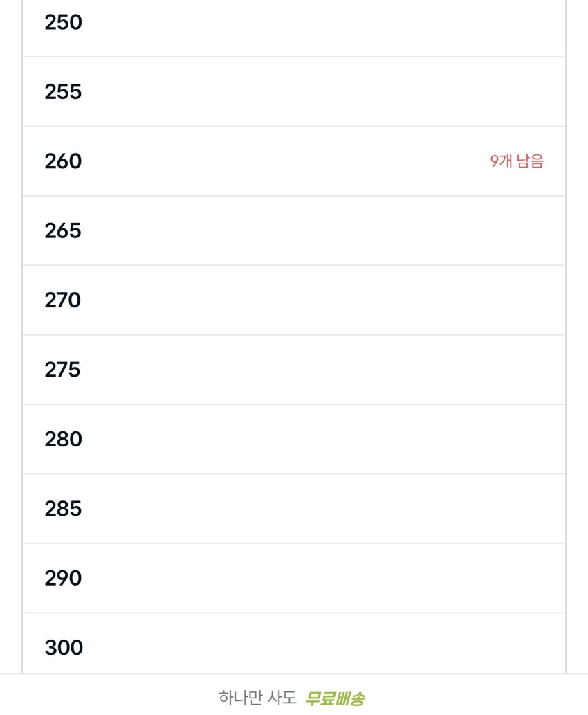Pick the size option just above 255
This screenshot has height=715, width=588.
coord(63,23)
